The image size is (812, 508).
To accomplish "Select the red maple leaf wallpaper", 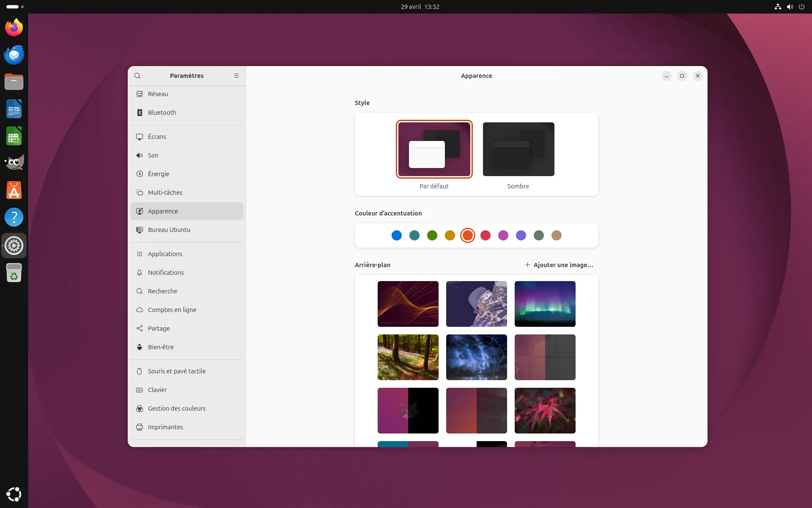I will (x=545, y=411).
